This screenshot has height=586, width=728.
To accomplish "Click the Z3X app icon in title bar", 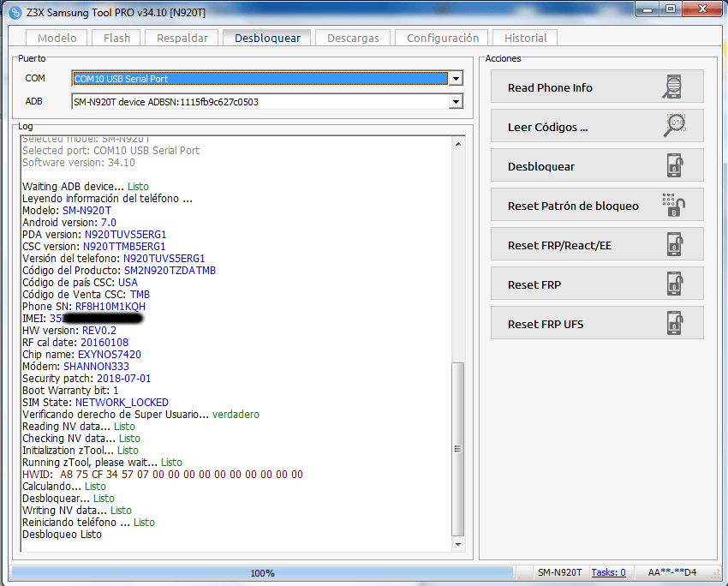I will click(x=15, y=13).
